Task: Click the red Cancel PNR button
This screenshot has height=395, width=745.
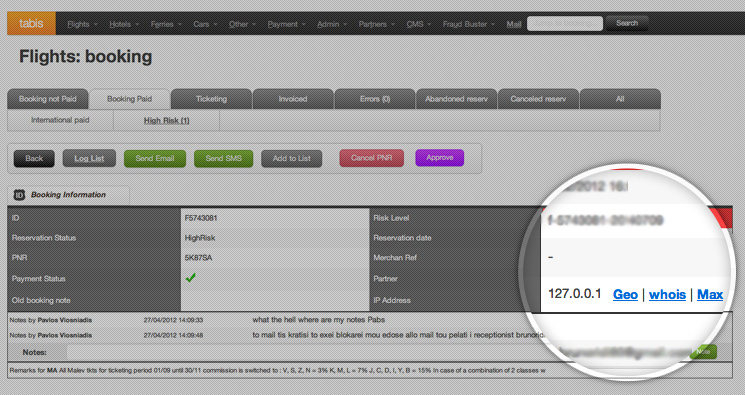Action: pyautogui.click(x=372, y=158)
